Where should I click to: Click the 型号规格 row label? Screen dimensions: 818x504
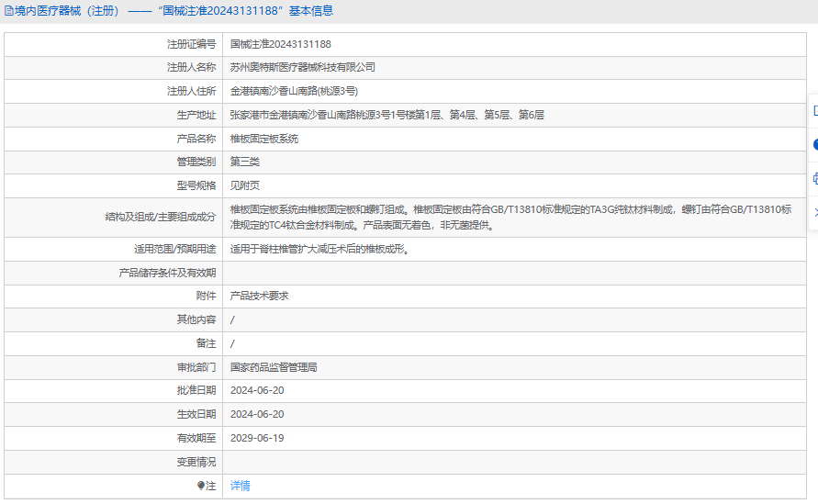[x=196, y=185]
